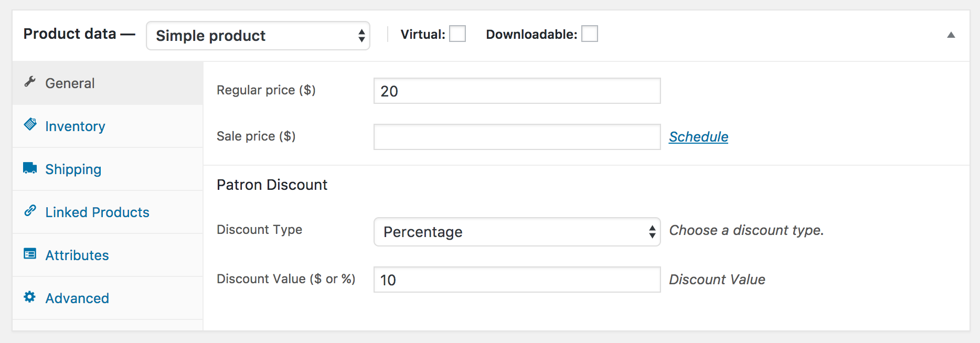Click the Inventory tag icon

point(30,125)
